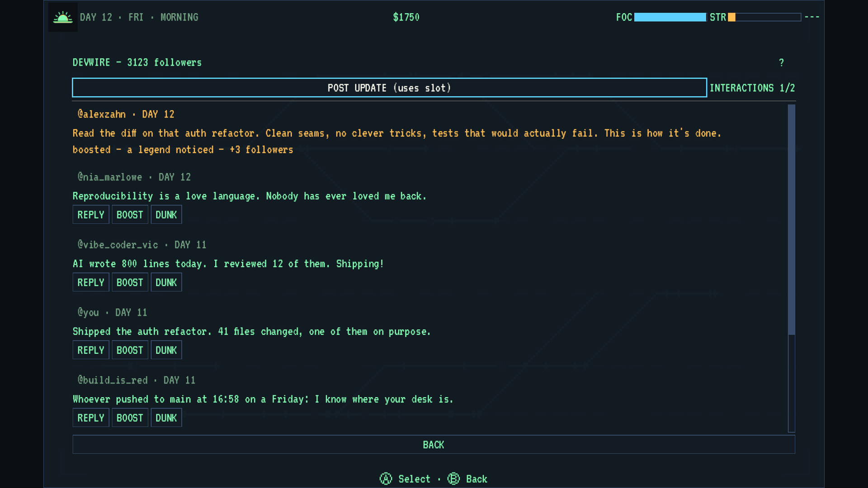Boost @vibe_coder_vic's AI lines post
This screenshot has height=488, width=868.
pyautogui.click(x=130, y=282)
